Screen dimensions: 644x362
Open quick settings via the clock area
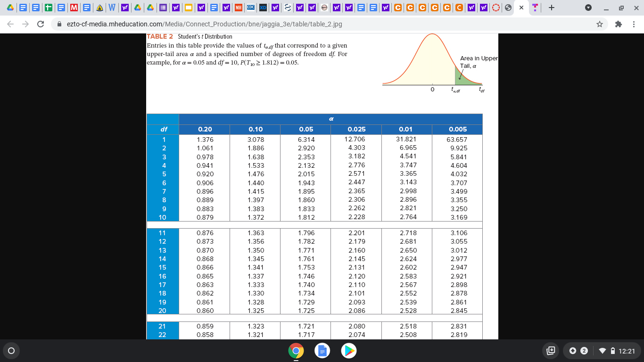point(627,351)
